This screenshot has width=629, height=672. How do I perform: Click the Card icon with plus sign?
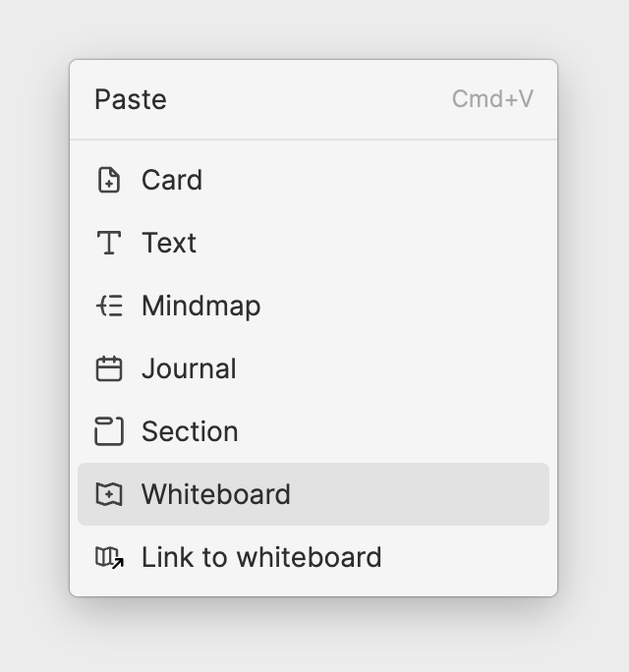[x=109, y=180]
